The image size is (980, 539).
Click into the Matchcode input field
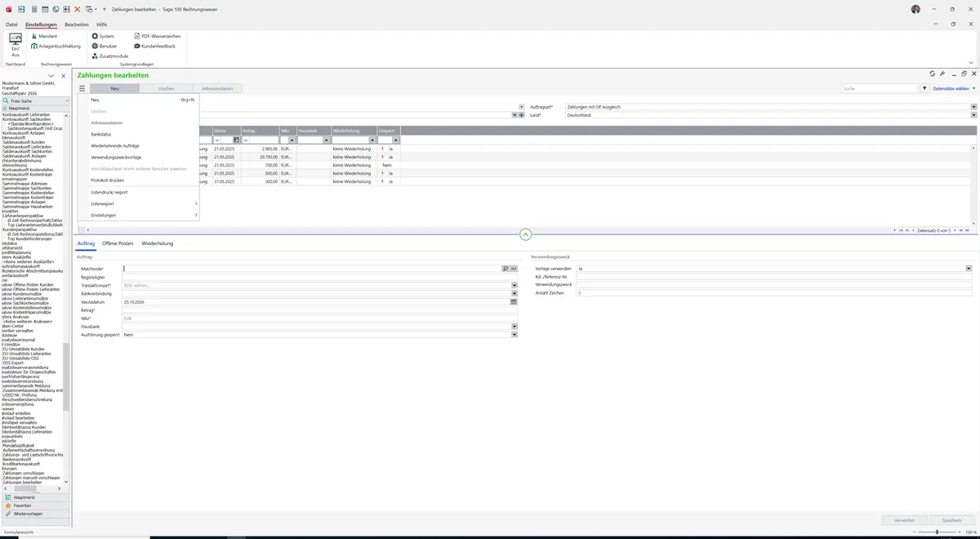tap(312, 269)
